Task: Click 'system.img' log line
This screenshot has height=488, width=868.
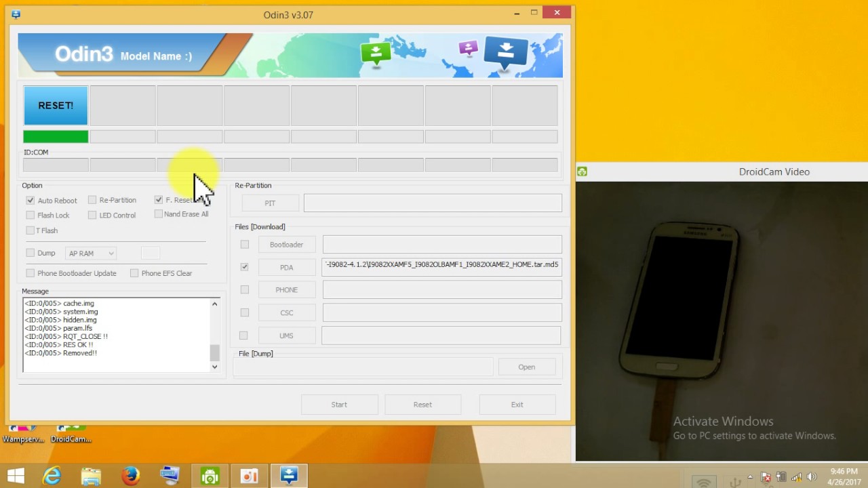Action: 61,312
